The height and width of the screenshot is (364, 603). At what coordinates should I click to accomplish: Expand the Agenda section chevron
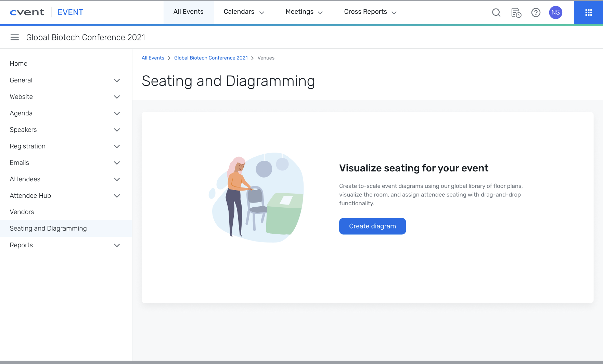pos(117,113)
